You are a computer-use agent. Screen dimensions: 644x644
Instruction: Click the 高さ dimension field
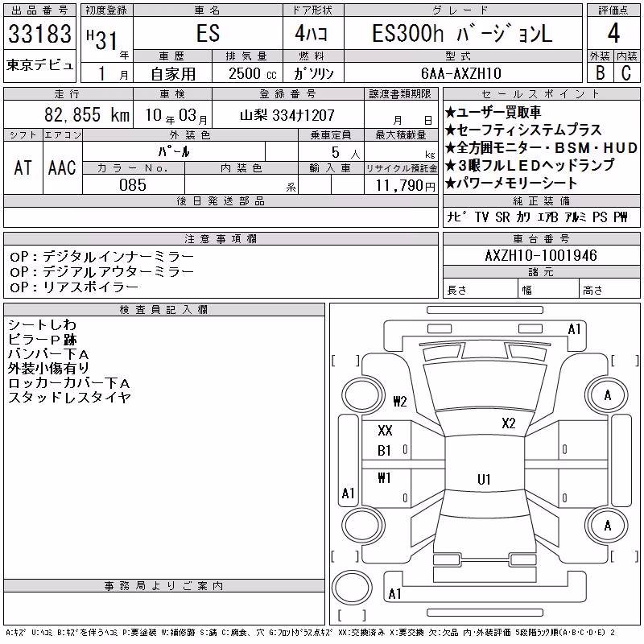610,289
